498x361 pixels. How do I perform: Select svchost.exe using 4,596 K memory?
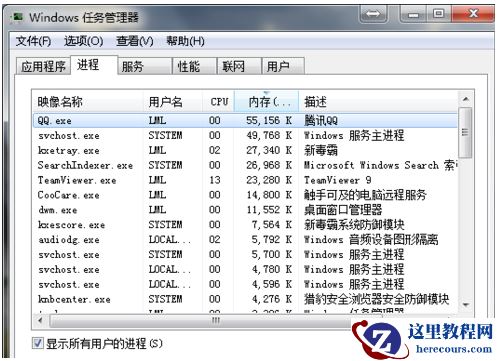click(x=245, y=284)
